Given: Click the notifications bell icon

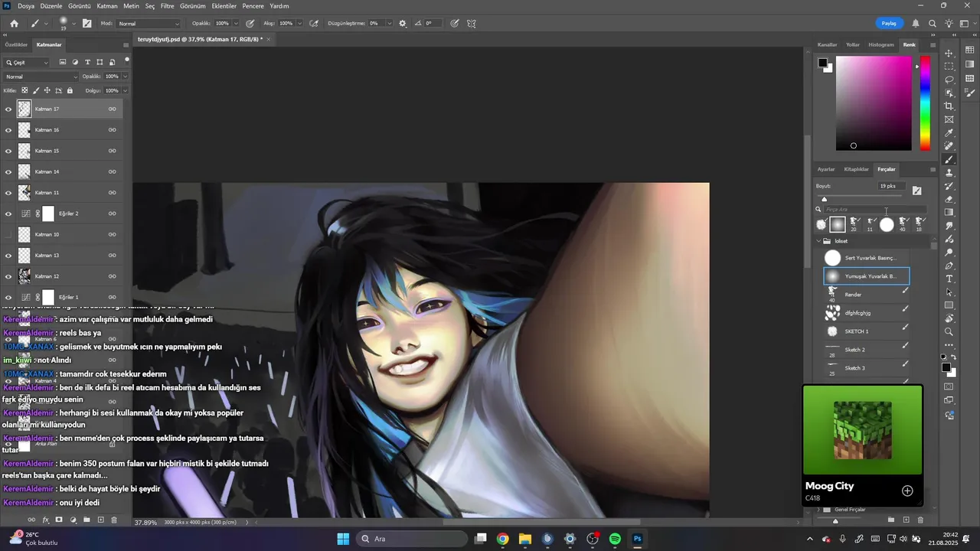Looking at the screenshot, I should 916,24.
